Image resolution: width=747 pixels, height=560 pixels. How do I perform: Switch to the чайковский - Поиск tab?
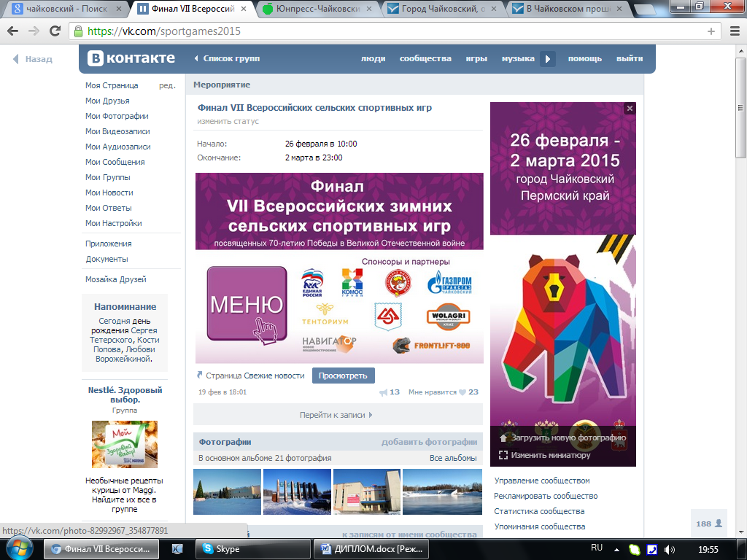66,9
